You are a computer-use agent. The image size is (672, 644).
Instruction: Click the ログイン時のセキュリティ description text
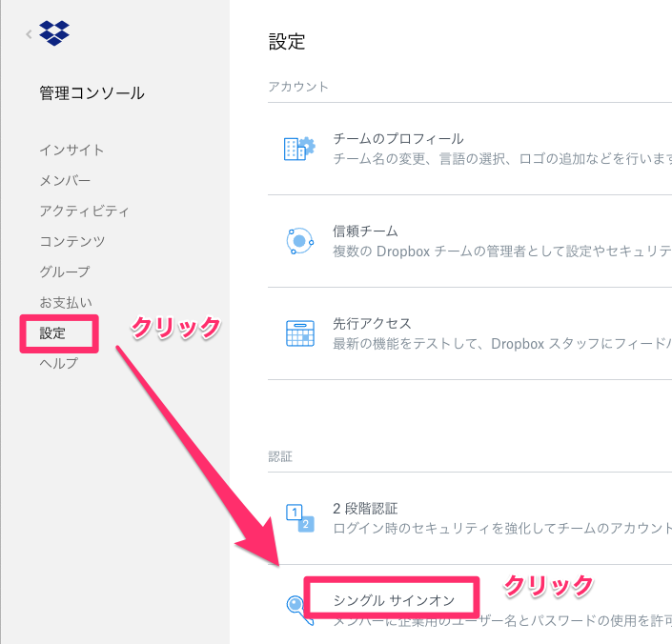pos(502,529)
